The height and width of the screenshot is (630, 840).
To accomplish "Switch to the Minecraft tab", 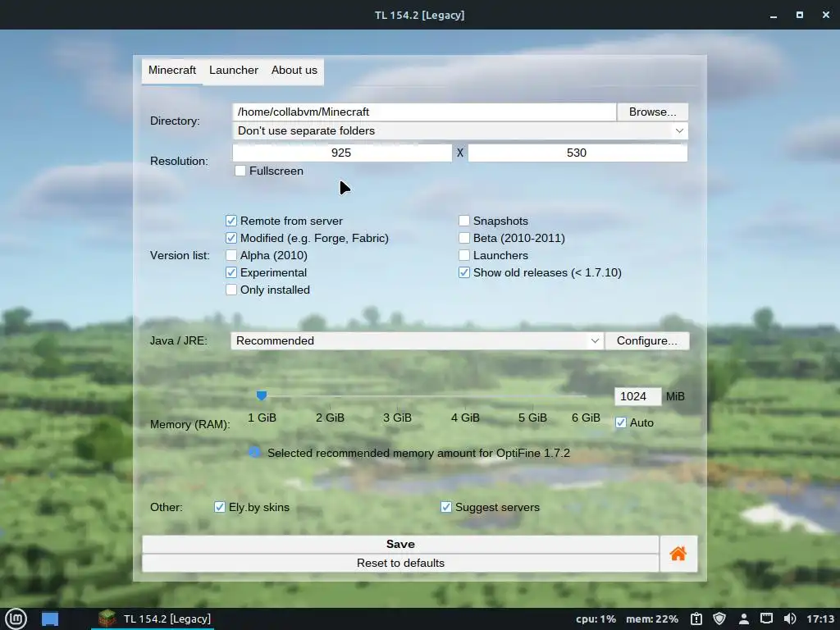I will coord(172,71).
